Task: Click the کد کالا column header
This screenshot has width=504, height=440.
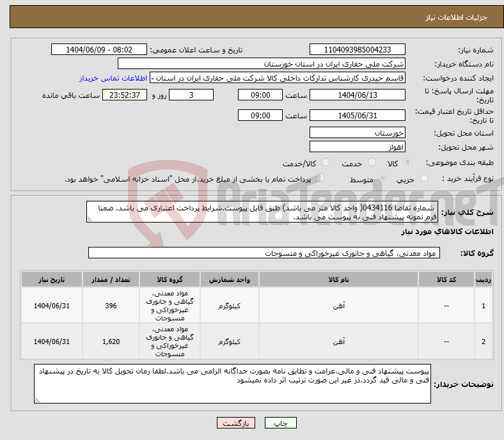Action: click(446, 279)
